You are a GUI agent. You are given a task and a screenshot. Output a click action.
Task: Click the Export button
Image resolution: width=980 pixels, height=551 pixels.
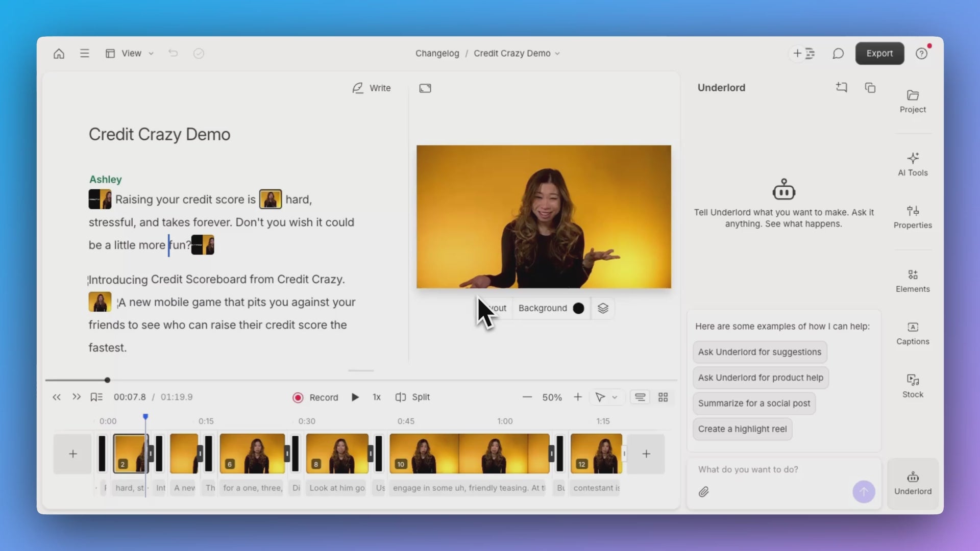coord(879,54)
